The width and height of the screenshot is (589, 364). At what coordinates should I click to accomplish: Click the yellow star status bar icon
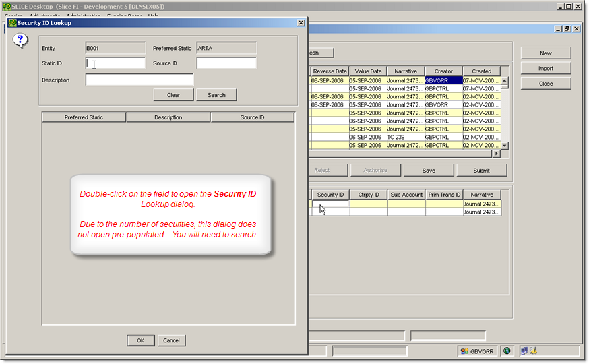(x=533, y=351)
